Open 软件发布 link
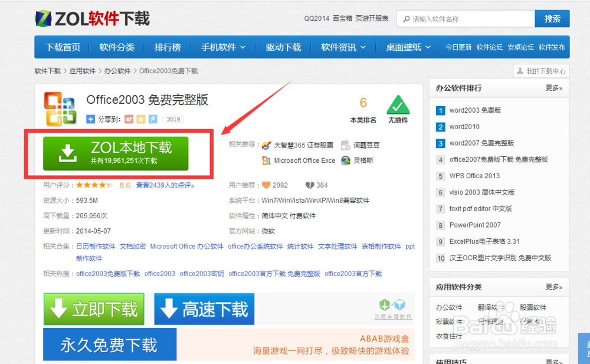Viewport: 590px width, 364px height. (x=552, y=47)
